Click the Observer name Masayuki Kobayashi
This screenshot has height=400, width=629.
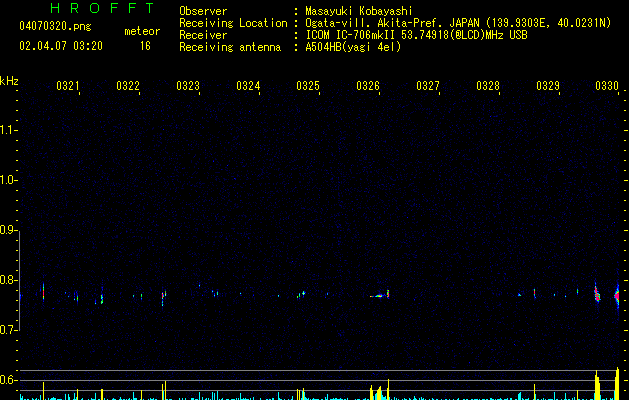(359, 11)
